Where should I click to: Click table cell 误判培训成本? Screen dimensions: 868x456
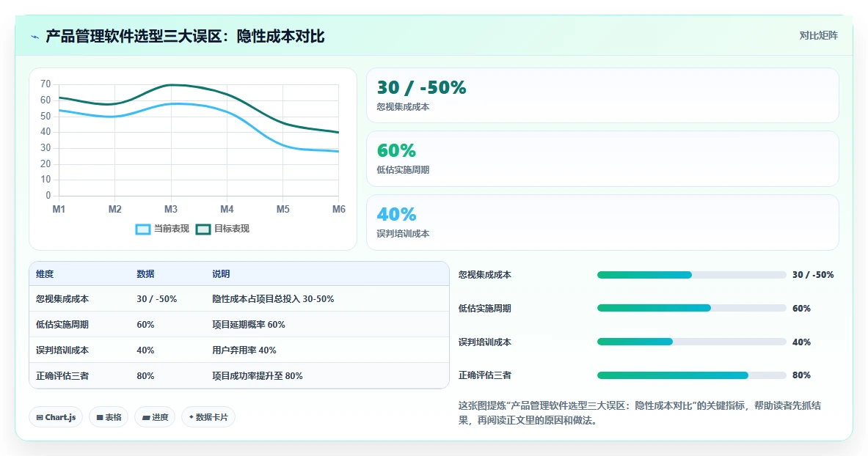point(62,350)
